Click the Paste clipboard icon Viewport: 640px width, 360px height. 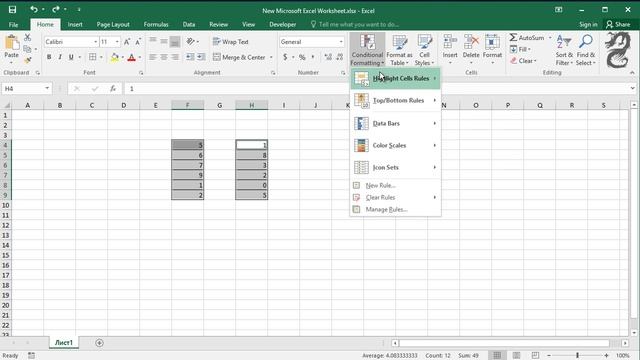(x=11, y=43)
